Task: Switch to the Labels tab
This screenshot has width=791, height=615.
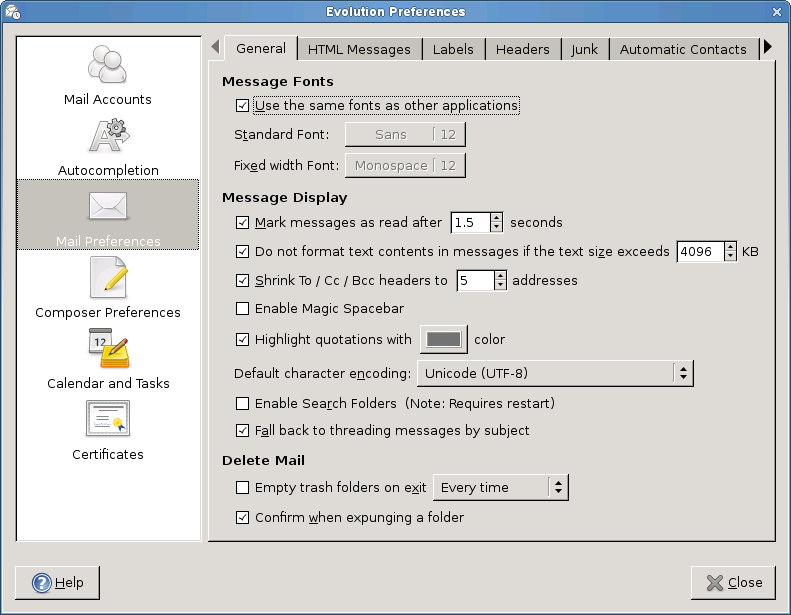Action: tap(453, 49)
